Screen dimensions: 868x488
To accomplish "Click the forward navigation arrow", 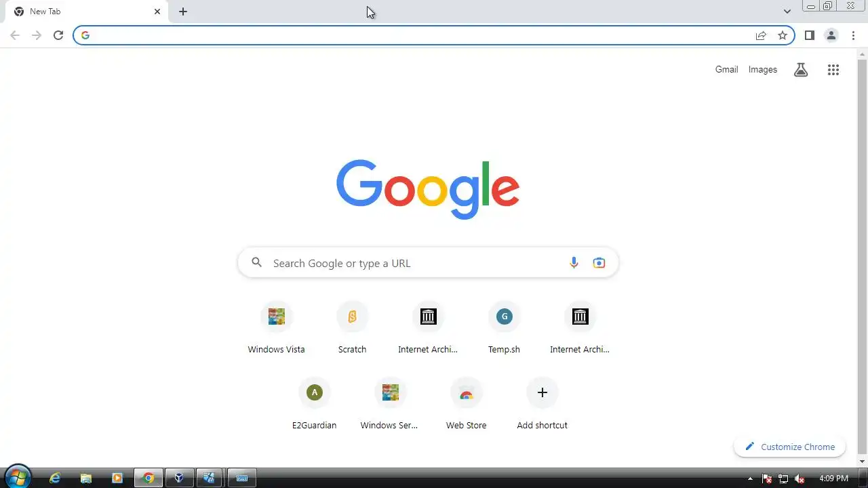I will 37,35.
